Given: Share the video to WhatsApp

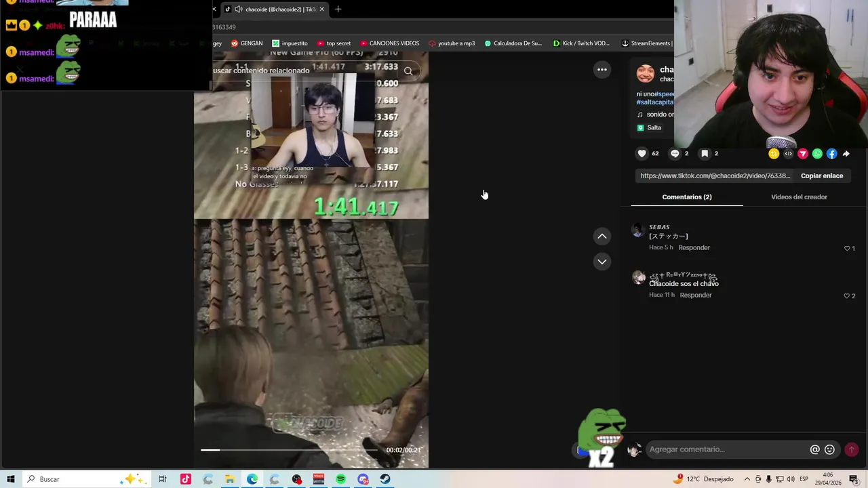Looking at the screenshot, I should 817,154.
